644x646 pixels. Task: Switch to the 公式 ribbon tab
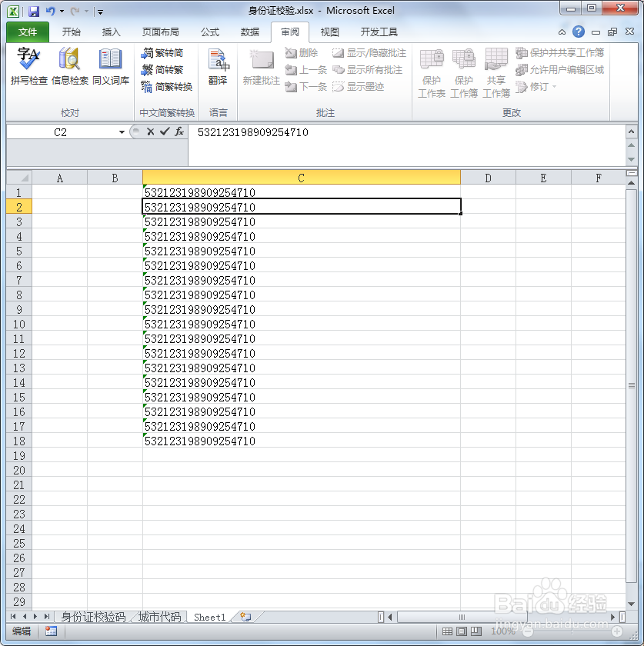(x=210, y=32)
